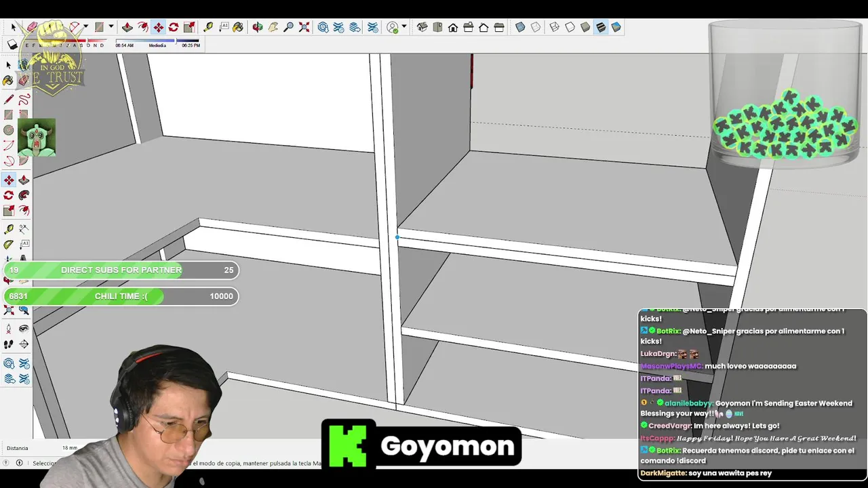The image size is (868, 488).
Task: Select the Rotate tool in top toolbar
Action: coord(174,27)
